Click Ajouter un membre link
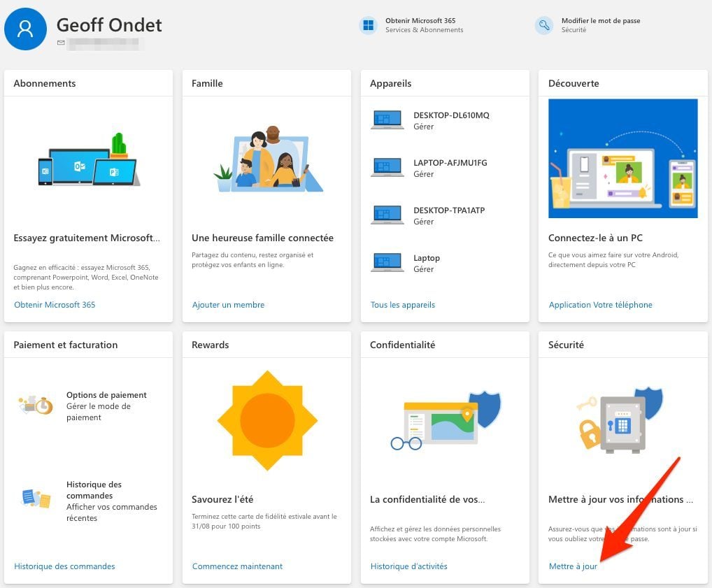 pos(228,305)
